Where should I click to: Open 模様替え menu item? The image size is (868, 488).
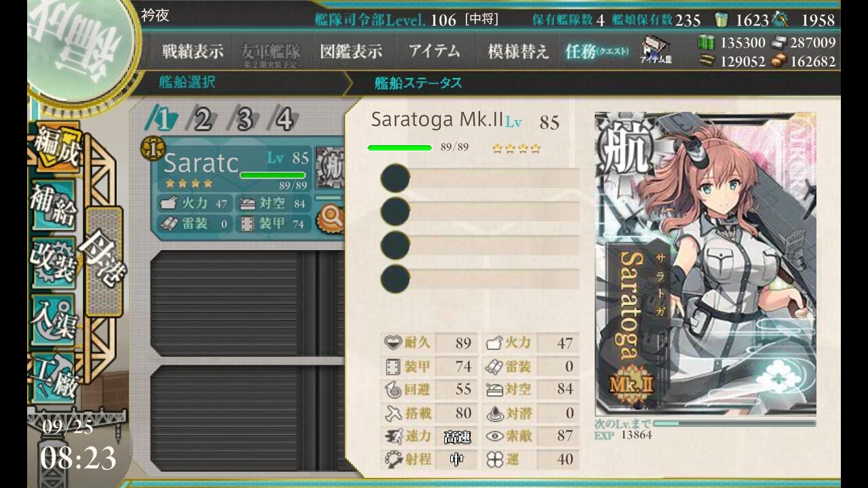(518, 52)
